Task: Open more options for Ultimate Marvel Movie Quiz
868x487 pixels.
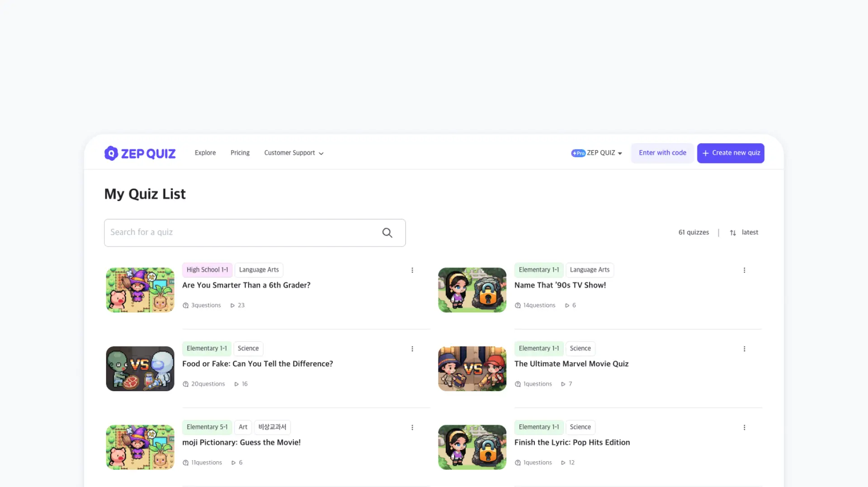Action: (744, 349)
